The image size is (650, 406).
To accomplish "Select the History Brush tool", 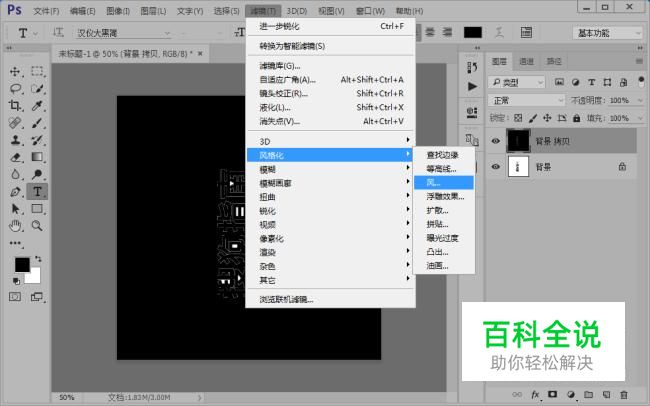I will point(37,140).
